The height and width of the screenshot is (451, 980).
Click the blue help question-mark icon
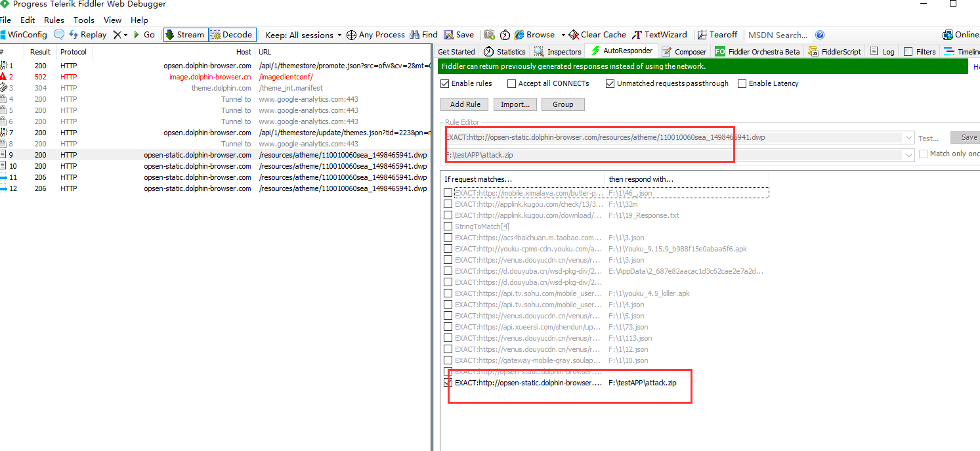[x=819, y=35]
